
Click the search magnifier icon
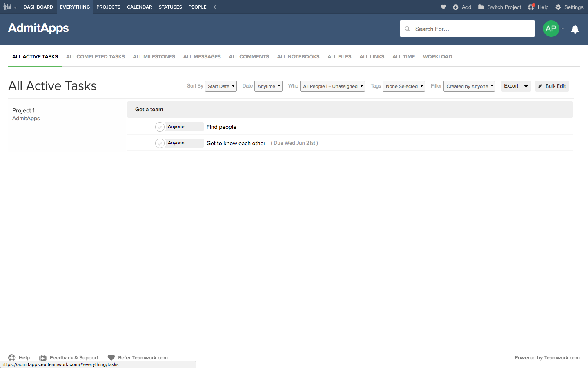(407, 29)
